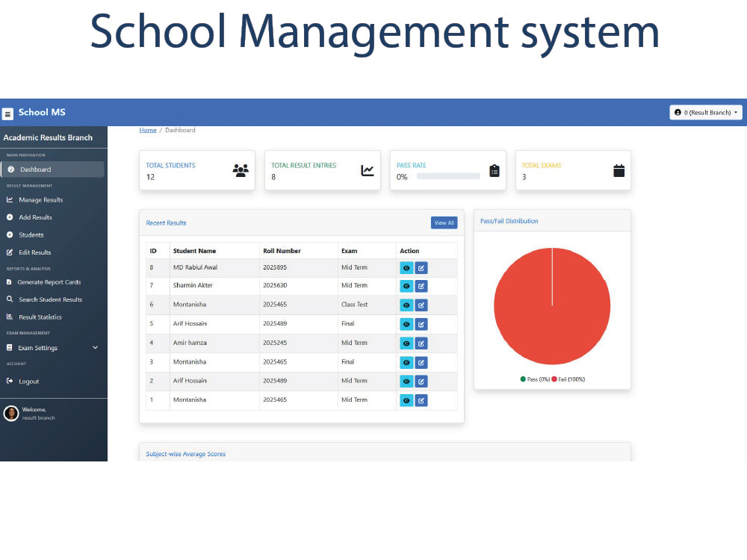Click the Pass Rate clipboard icon
747x560 pixels.
click(495, 170)
